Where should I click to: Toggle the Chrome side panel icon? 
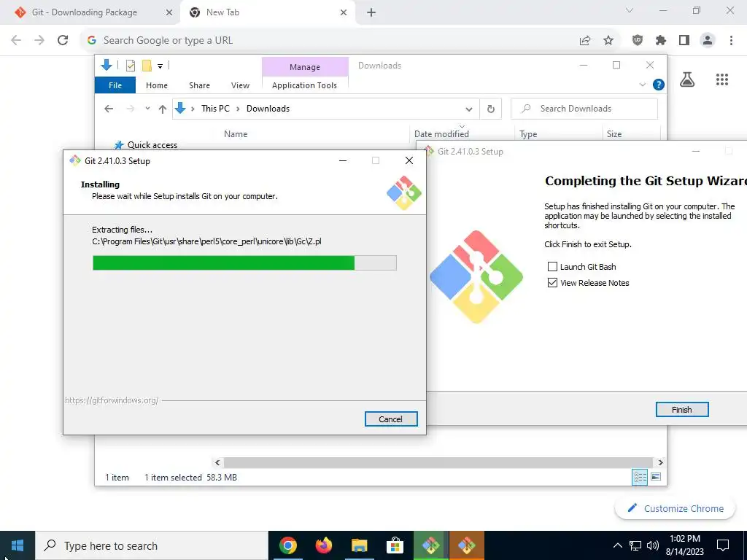[x=684, y=41]
